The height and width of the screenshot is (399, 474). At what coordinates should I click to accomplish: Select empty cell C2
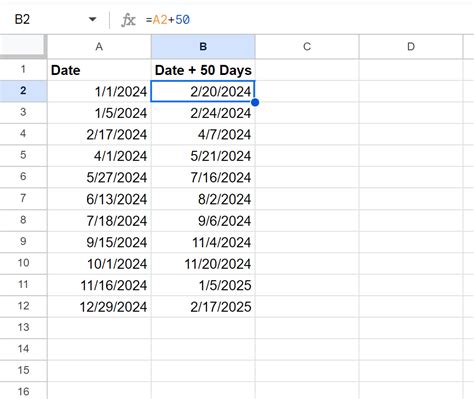307,91
